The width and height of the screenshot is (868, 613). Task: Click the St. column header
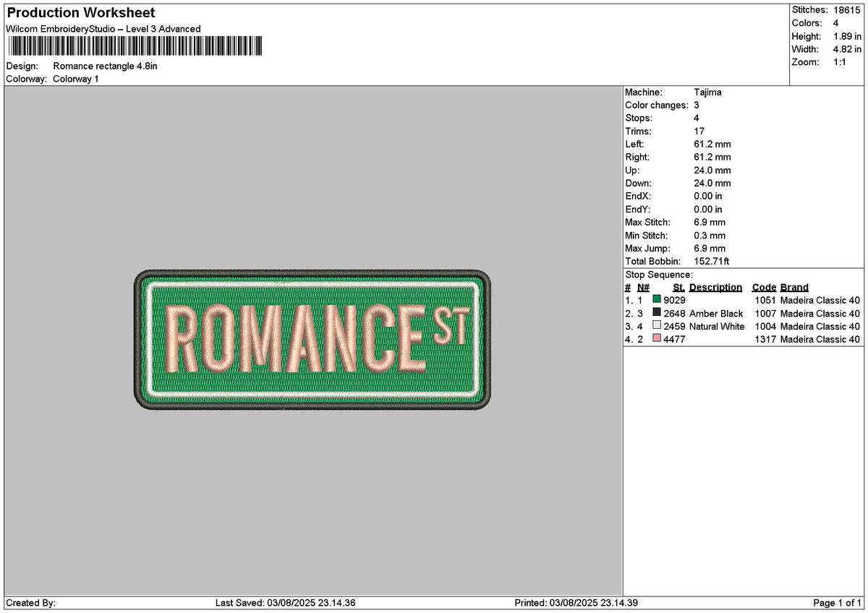(x=678, y=287)
